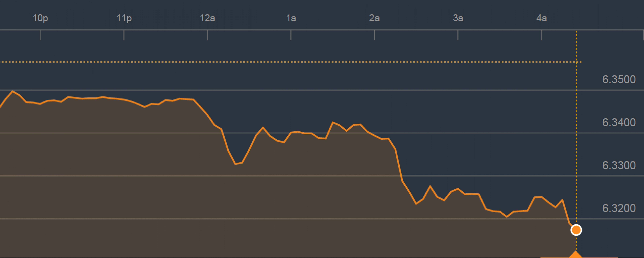Select the 6.3300 price axis label
This screenshot has width=644, height=258.
618,165
